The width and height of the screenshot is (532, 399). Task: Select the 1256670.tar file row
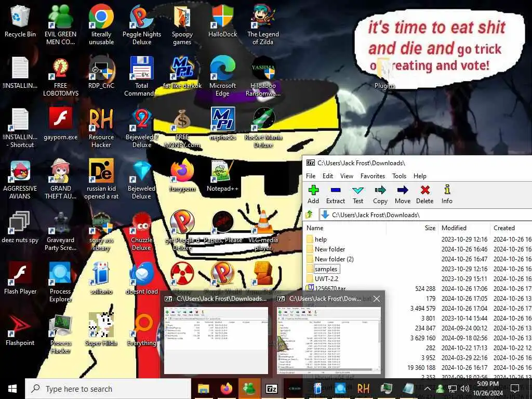pyautogui.click(x=418, y=288)
